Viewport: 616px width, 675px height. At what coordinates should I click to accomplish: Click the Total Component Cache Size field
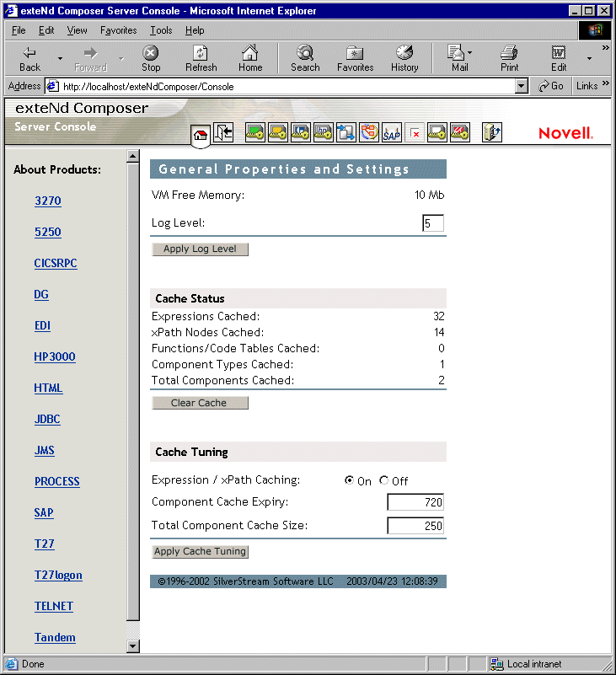pos(415,526)
